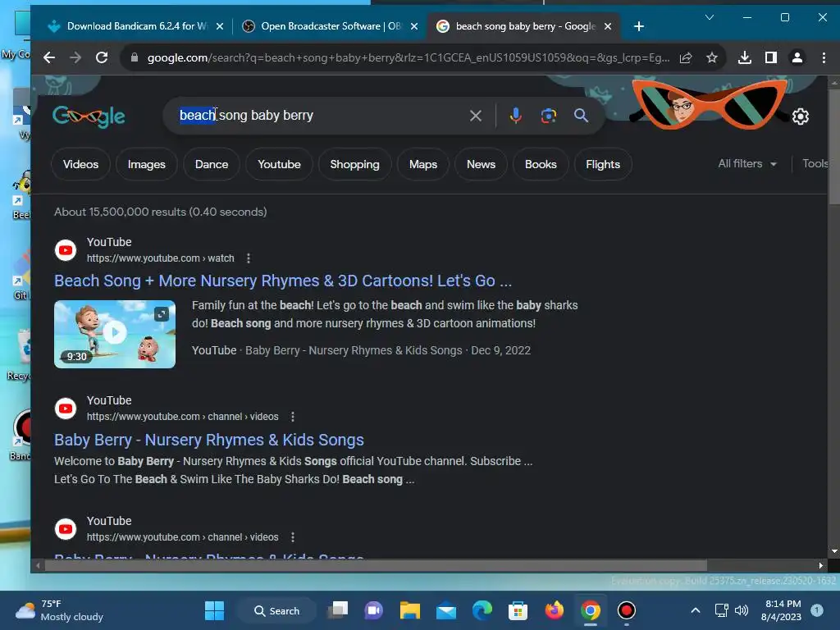Image resolution: width=840 pixels, height=630 pixels.
Task: Apply the Dance filter chip
Action: click(x=212, y=164)
